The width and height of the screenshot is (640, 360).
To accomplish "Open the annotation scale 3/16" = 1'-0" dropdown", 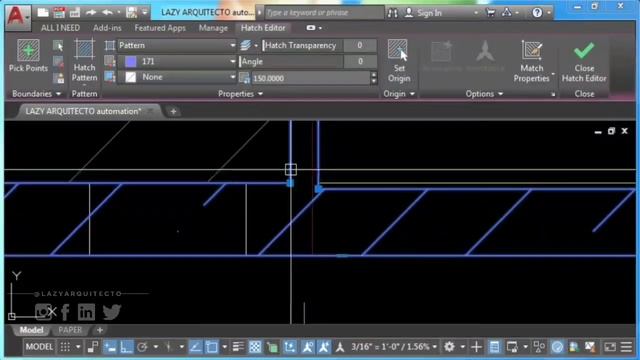I will click(x=394, y=347).
